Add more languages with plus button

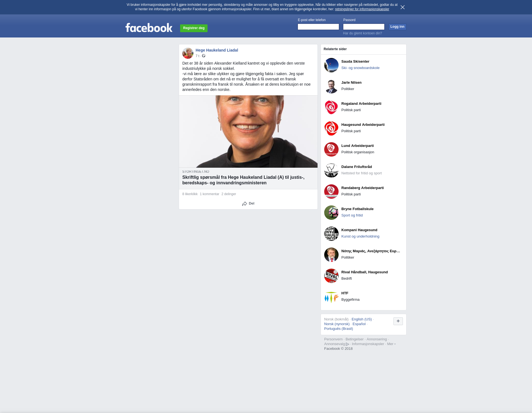pyautogui.click(x=398, y=321)
